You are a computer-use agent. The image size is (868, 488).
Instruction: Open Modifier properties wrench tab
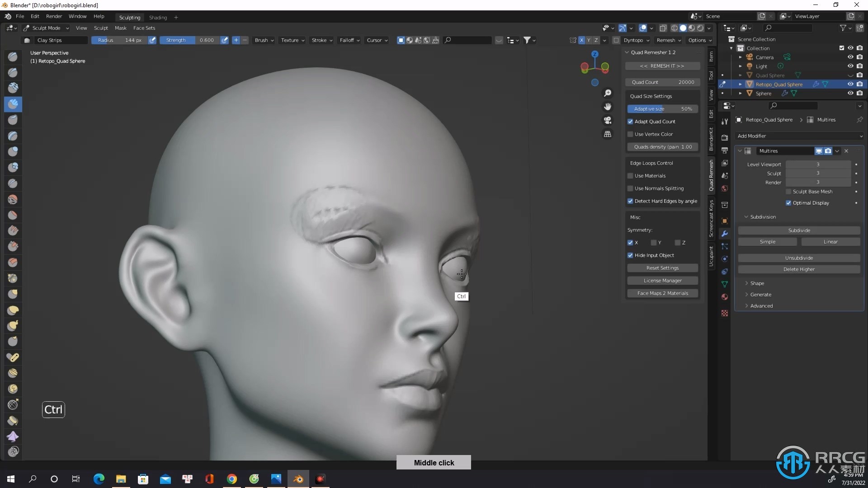pyautogui.click(x=725, y=234)
